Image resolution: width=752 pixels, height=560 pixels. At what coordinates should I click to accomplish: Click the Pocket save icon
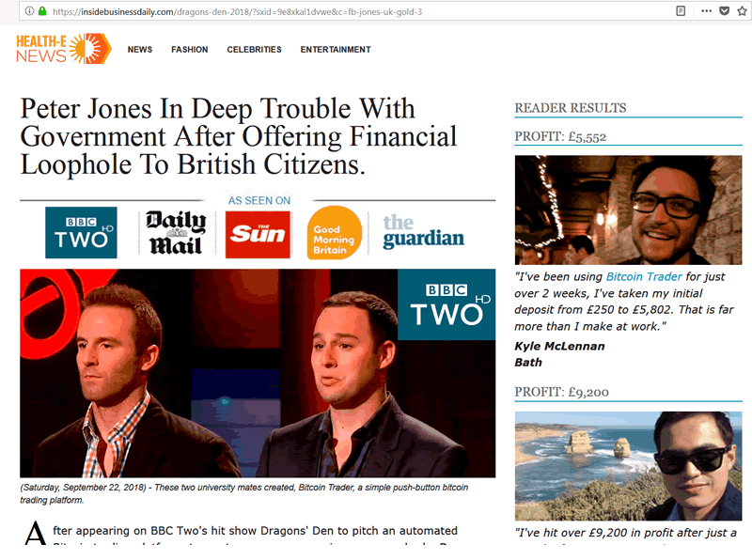click(x=724, y=11)
